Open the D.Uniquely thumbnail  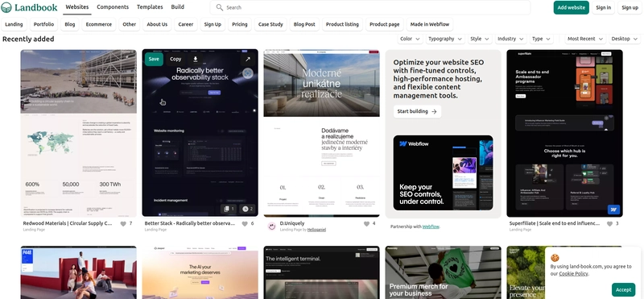pyautogui.click(x=321, y=133)
